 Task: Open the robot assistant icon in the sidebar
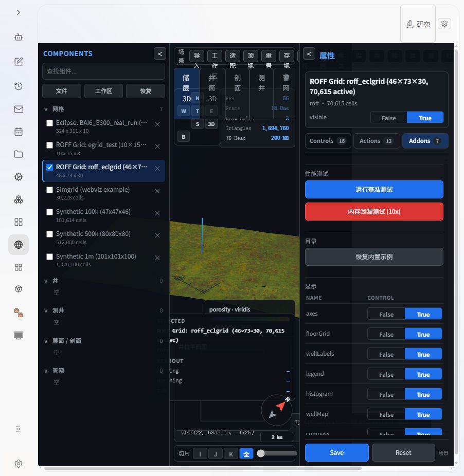click(19, 37)
